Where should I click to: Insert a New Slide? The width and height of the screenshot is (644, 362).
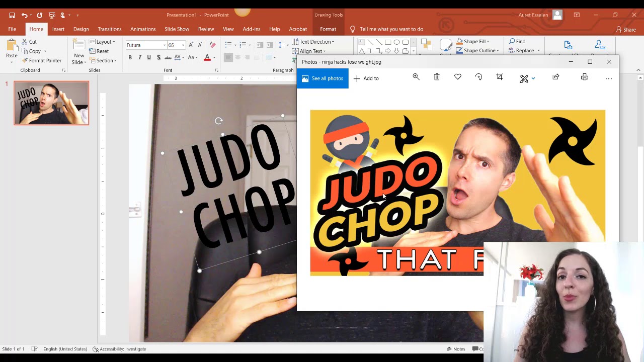[79, 52]
